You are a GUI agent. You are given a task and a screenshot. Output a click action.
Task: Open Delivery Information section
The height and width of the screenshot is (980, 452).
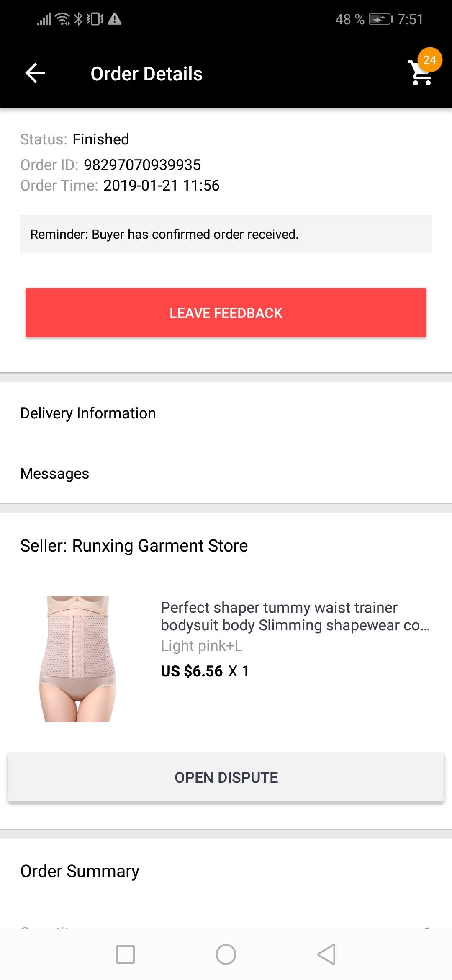(226, 413)
